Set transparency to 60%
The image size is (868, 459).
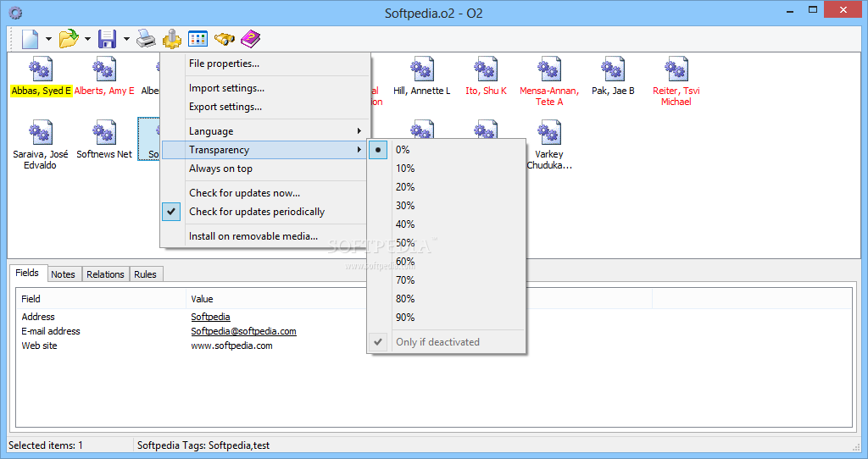pyautogui.click(x=446, y=262)
